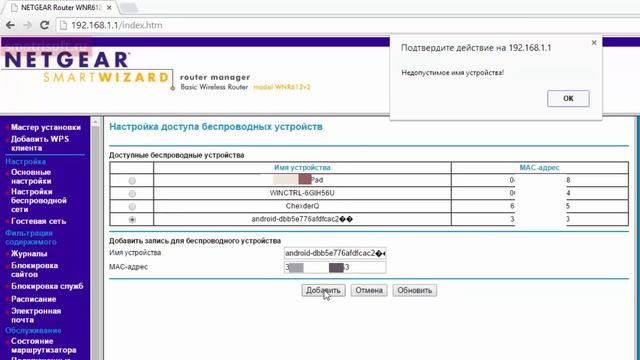Click the address bar URL 192.168.1.1/index.htm

[117, 25]
